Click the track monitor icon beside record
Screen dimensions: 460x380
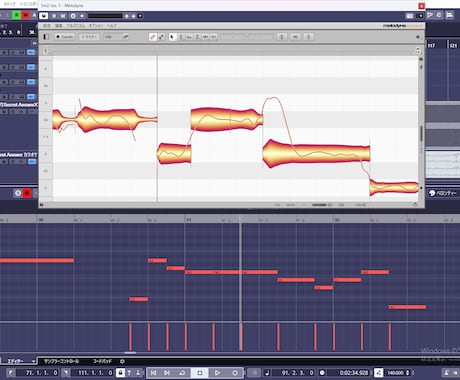tap(18, 193)
